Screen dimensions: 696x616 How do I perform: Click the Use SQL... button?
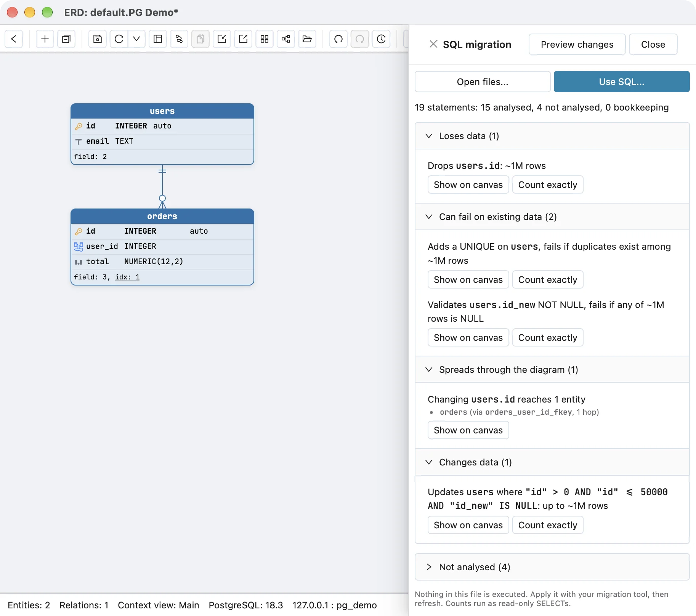(x=622, y=82)
